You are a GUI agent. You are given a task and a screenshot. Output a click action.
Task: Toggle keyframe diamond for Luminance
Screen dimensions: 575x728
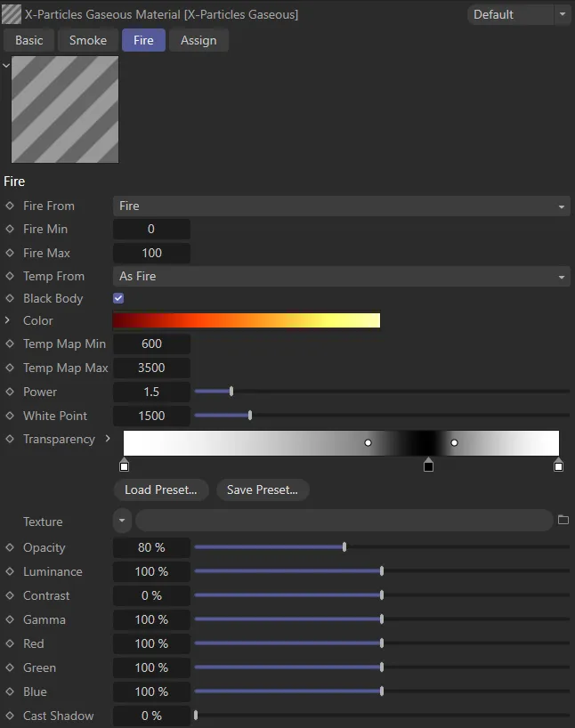pos(10,571)
